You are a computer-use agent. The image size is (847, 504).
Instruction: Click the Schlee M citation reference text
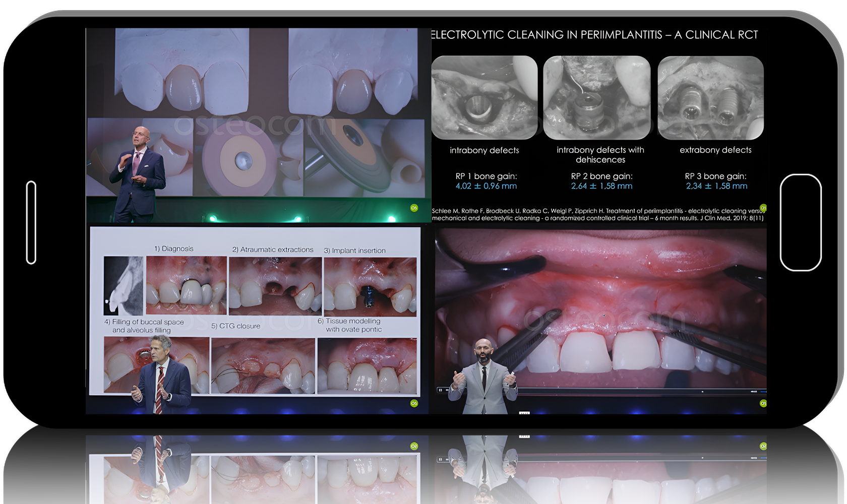(x=597, y=215)
